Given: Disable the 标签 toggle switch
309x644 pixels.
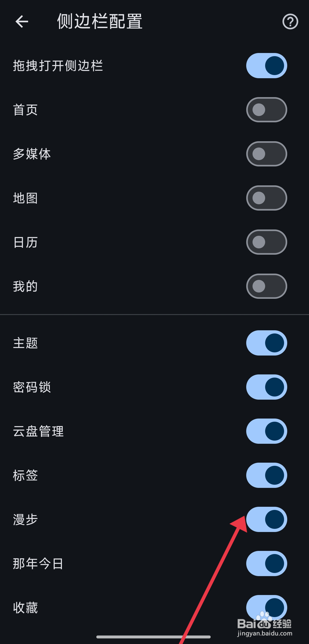Looking at the screenshot, I should coord(267,475).
